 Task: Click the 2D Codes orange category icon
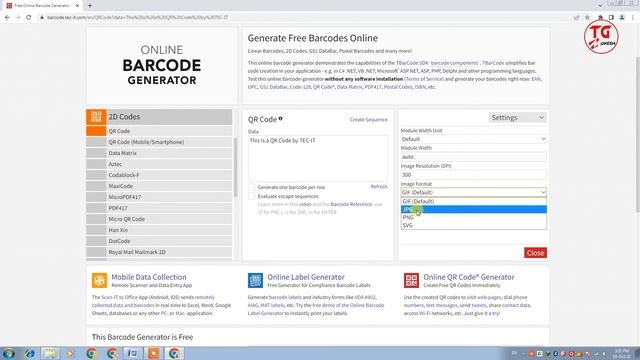(96, 117)
